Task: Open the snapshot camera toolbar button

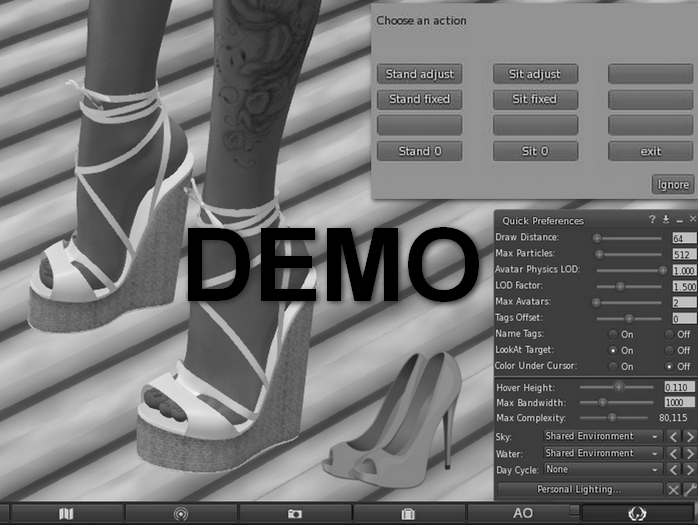Action: point(295,514)
